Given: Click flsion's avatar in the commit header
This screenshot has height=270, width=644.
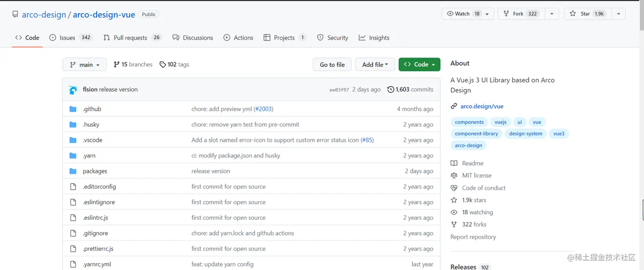Looking at the screenshot, I should [x=73, y=89].
